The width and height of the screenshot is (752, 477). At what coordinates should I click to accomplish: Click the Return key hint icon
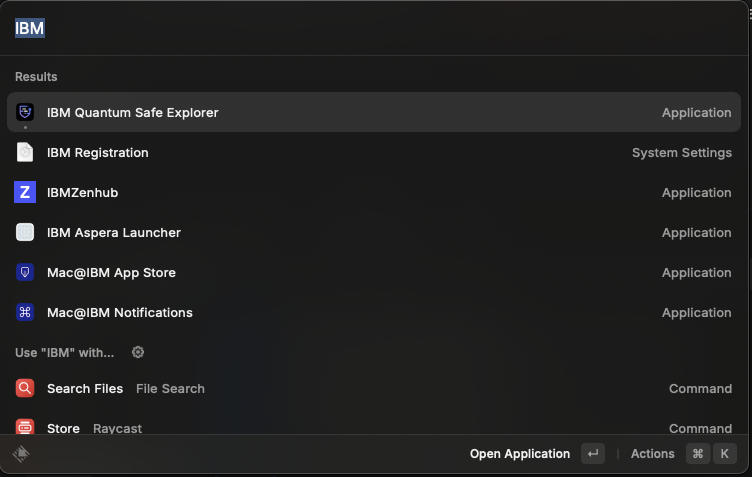[594, 454]
